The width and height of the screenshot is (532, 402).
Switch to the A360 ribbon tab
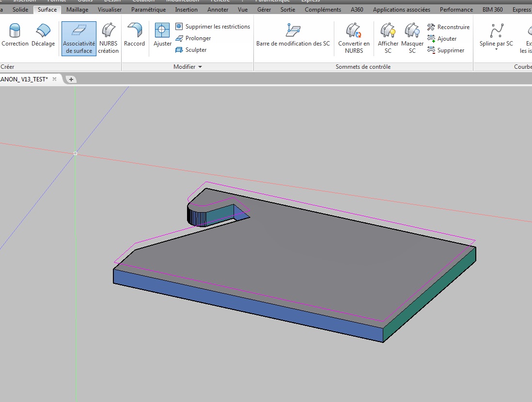[x=357, y=10]
